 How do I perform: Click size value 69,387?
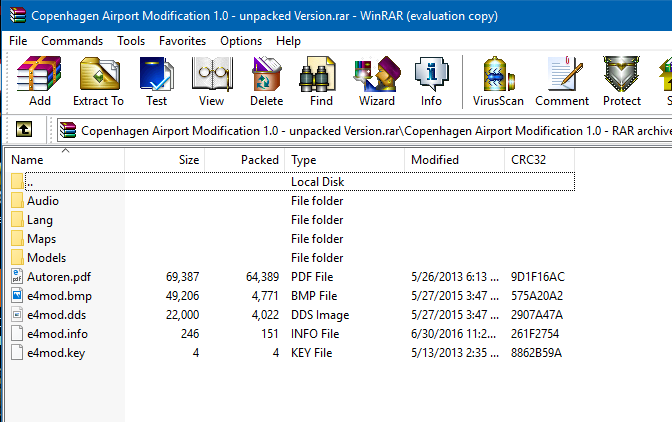point(183,277)
